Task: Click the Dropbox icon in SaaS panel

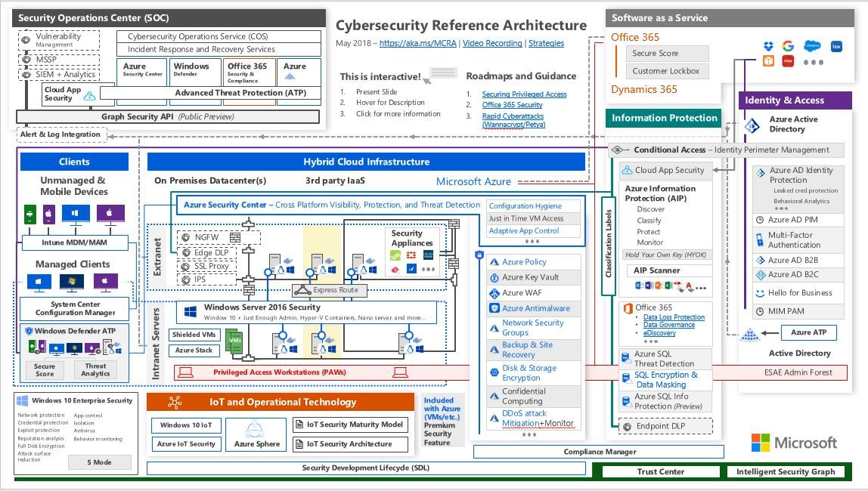Action: coord(769,47)
